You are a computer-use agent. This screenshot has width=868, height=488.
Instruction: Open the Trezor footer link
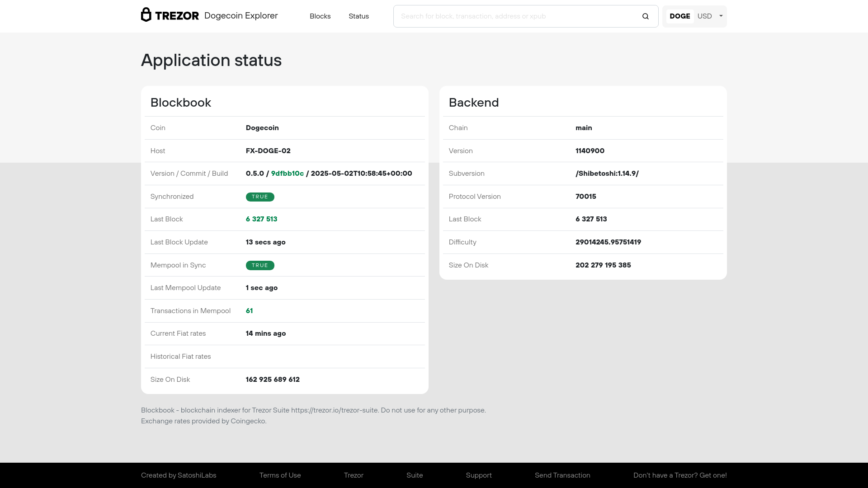pyautogui.click(x=354, y=475)
